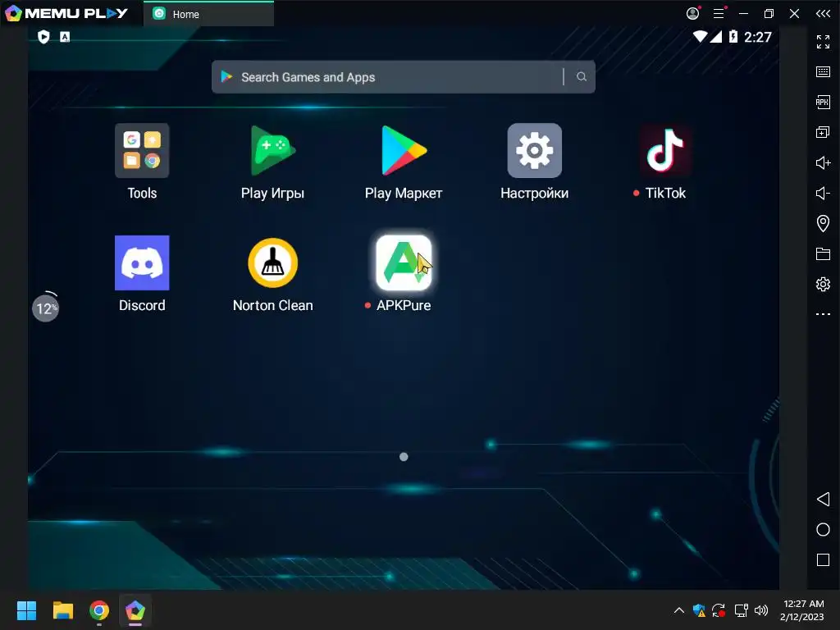The image size is (840, 630).
Task: Click the 12% performance floating ball
Action: pyautogui.click(x=46, y=308)
